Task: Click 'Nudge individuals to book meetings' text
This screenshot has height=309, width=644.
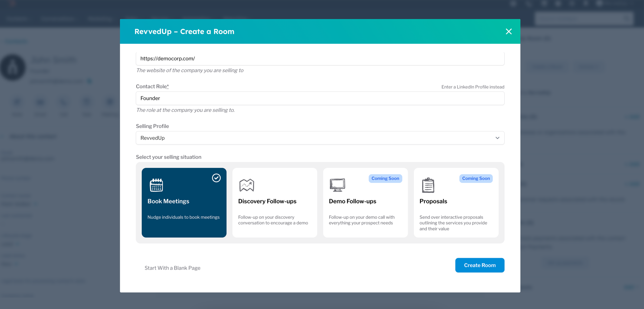Action: pos(184,217)
